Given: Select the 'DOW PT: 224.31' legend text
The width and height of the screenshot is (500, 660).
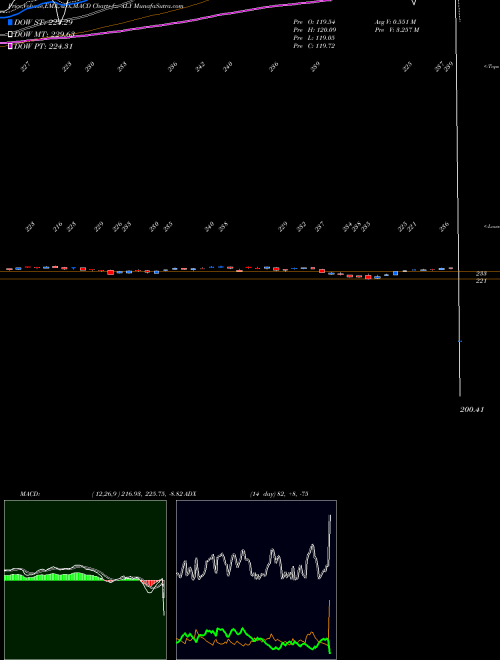Looking at the screenshot, I should click(x=43, y=46).
